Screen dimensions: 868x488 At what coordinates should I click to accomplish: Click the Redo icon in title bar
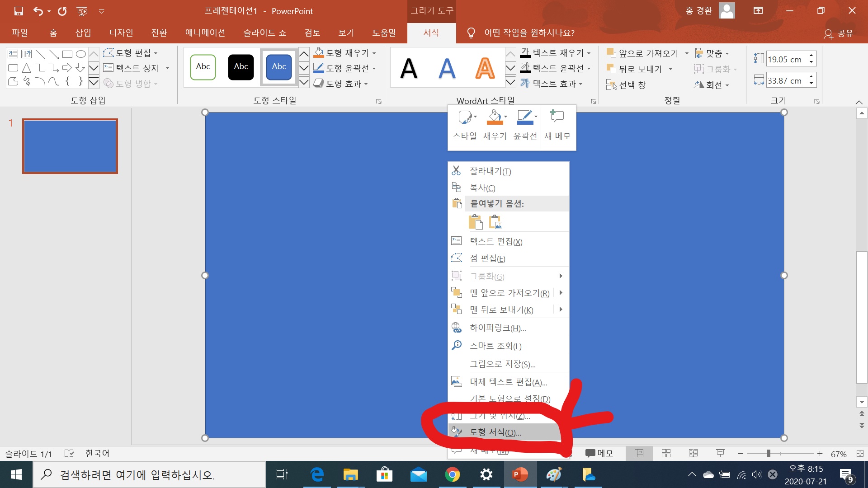click(62, 11)
